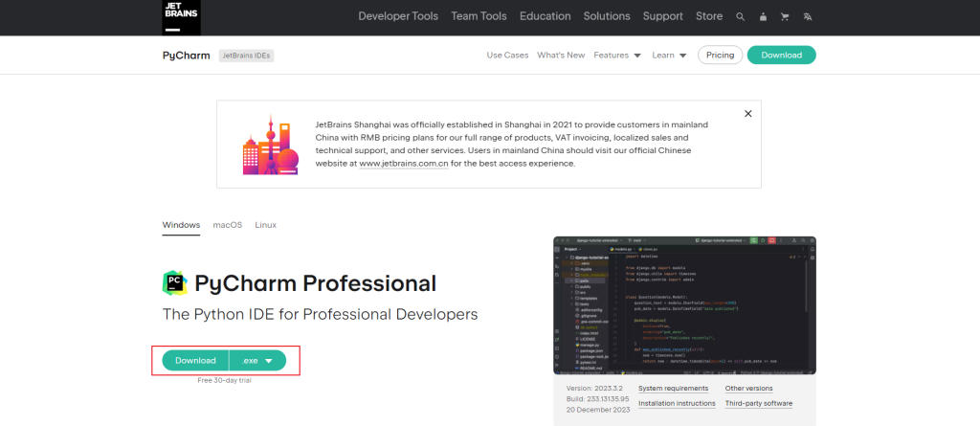Click the green Download button under PyCharm Professional
The width and height of the screenshot is (980, 426).
(195, 361)
